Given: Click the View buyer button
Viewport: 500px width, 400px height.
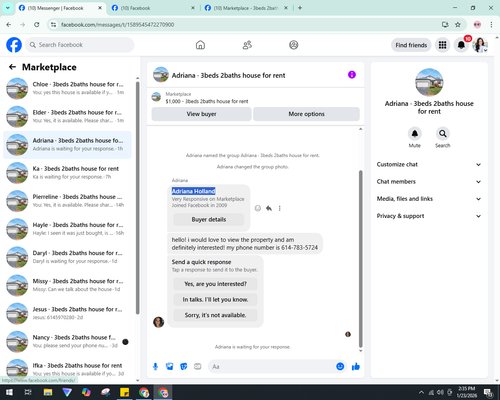Looking at the screenshot, I should tap(201, 114).
